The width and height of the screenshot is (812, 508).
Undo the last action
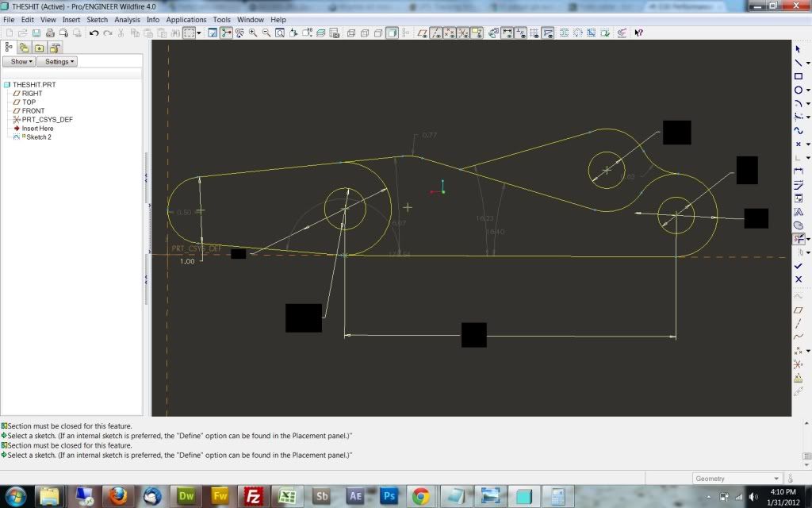pyautogui.click(x=94, y=33)
